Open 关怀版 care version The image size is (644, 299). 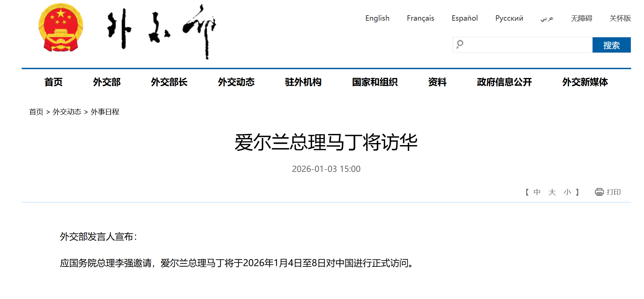tap(620, 18)
